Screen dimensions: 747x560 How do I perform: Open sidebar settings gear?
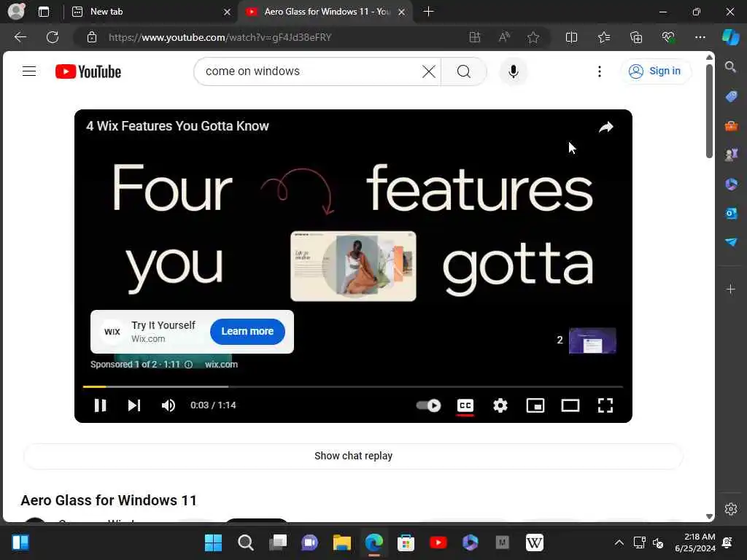pos(731,509)
